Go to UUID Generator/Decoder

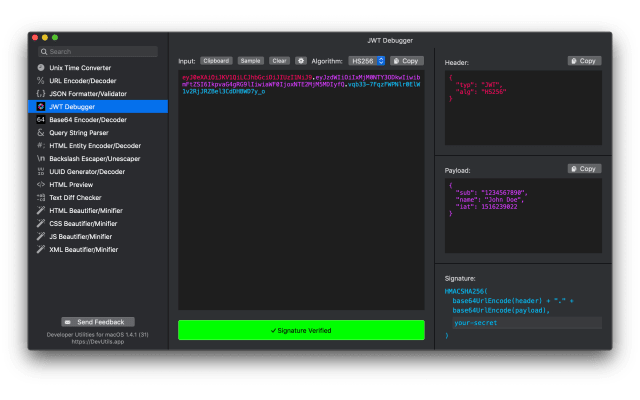[x=98, y=172]
